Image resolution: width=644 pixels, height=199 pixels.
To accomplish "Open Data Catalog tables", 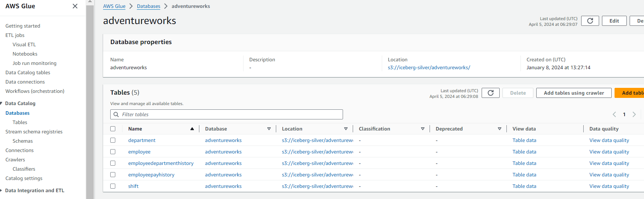I will 28,72.
